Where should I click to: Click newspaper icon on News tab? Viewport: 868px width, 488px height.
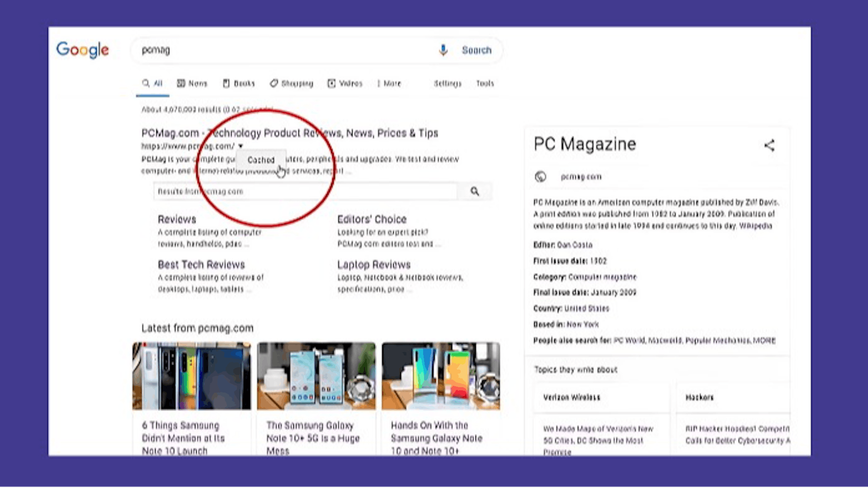click(x=181, y=83)
